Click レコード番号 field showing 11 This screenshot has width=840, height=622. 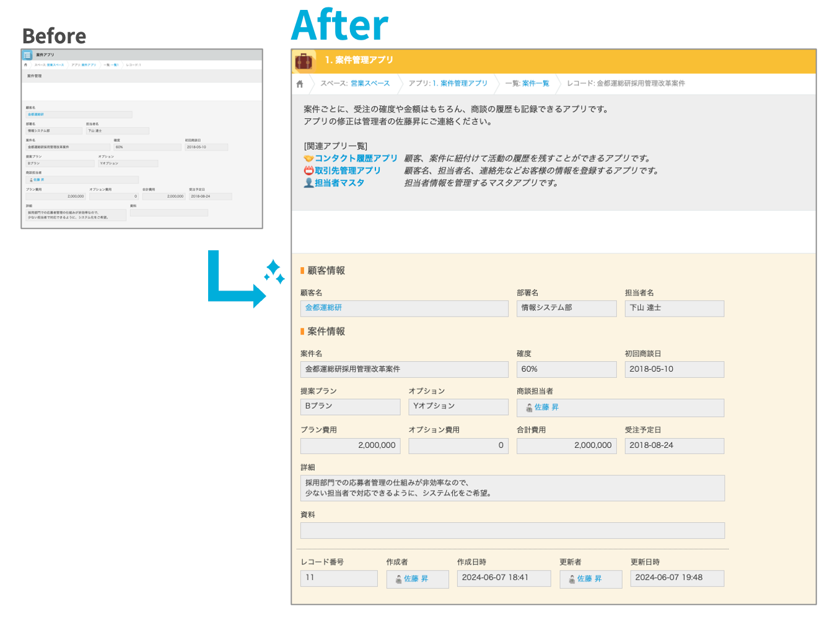pos(339,579)
